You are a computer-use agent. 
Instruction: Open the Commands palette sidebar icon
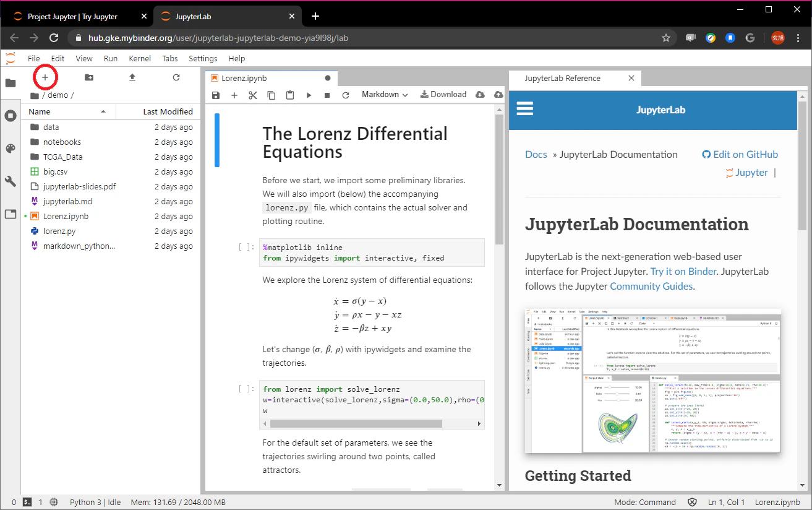pos(11,149)
